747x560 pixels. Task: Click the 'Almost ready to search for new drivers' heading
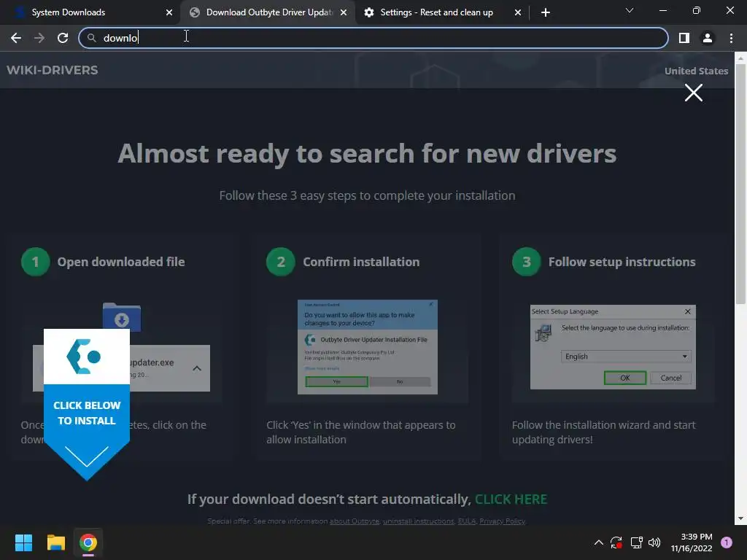(x=367, y=153)
